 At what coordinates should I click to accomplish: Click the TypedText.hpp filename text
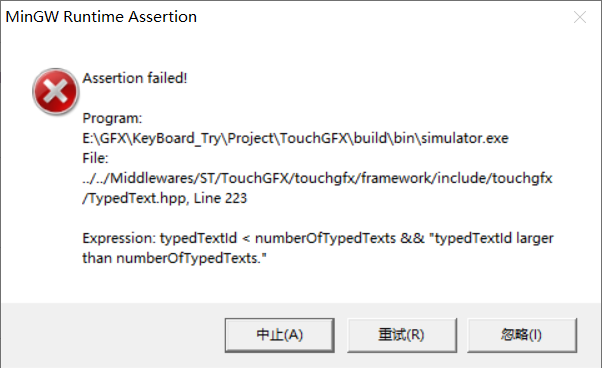point(136,198)
